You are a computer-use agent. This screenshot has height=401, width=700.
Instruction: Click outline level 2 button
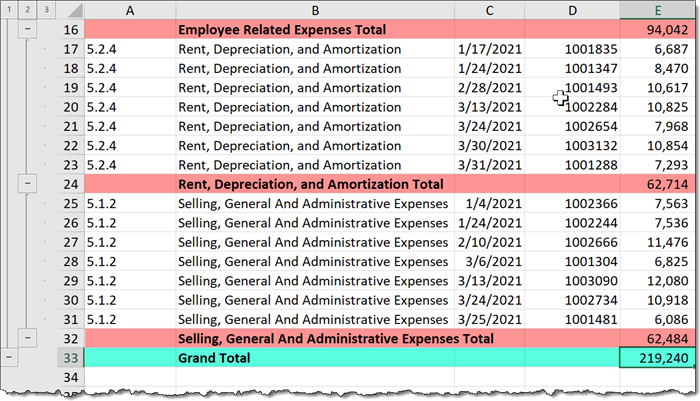click(x=28, y=9)
